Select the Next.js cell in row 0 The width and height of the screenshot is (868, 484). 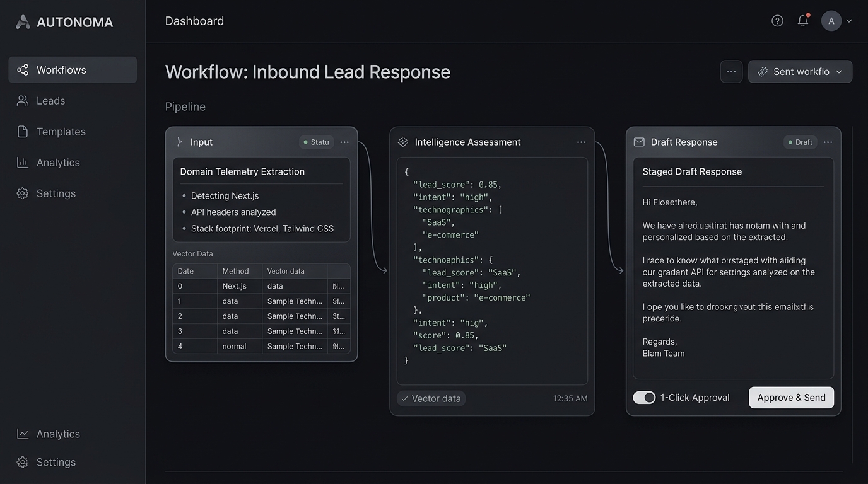click(x=240, y=286)
